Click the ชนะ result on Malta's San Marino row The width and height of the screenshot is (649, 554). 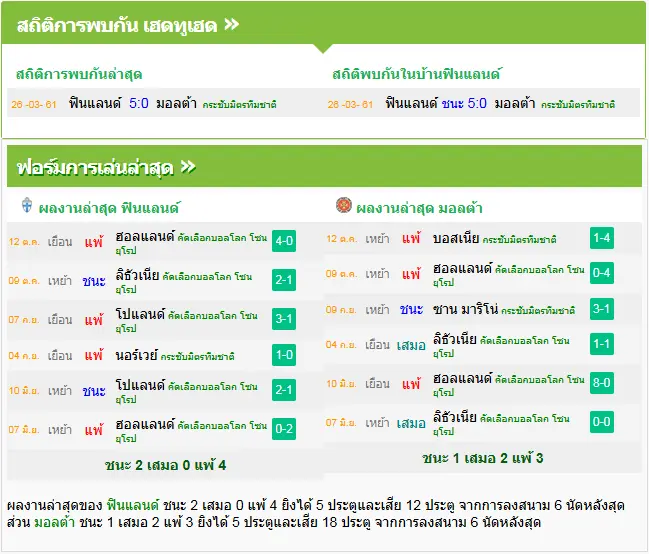411,309
